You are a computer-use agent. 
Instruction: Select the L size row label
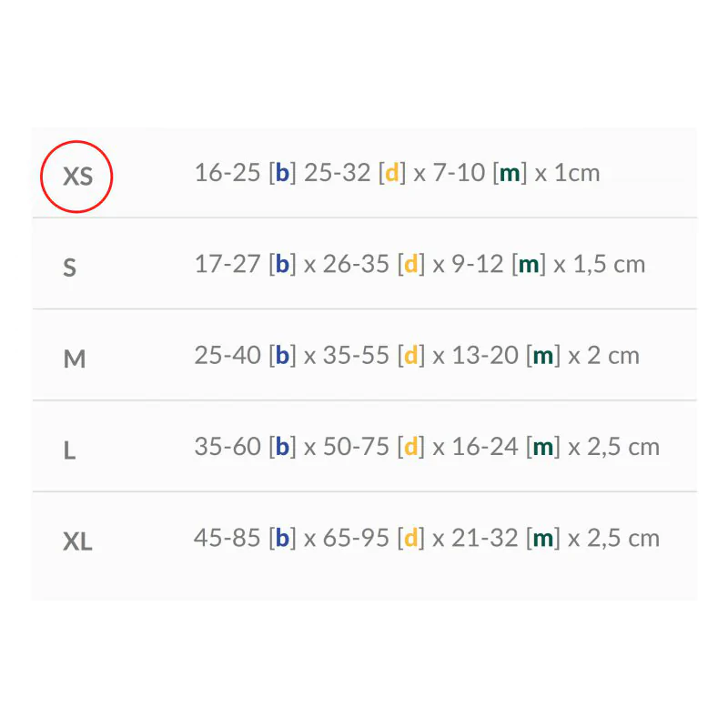(69, 450)
